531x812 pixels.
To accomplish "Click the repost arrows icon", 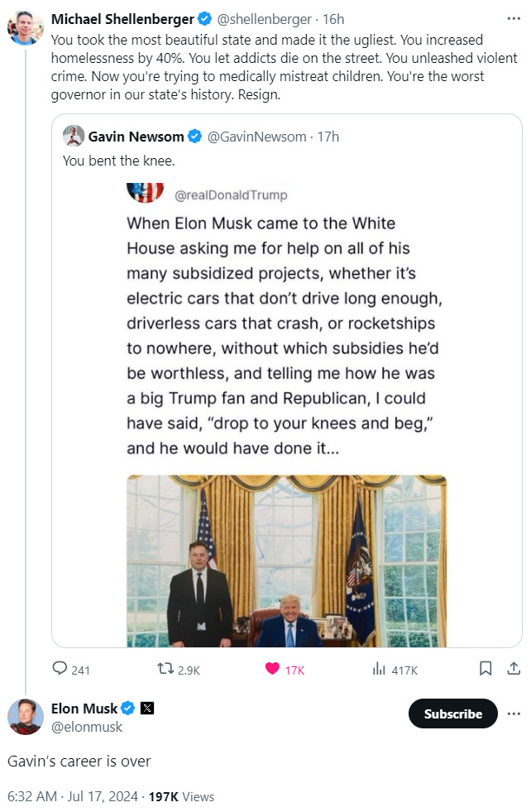I will (165, 670).
